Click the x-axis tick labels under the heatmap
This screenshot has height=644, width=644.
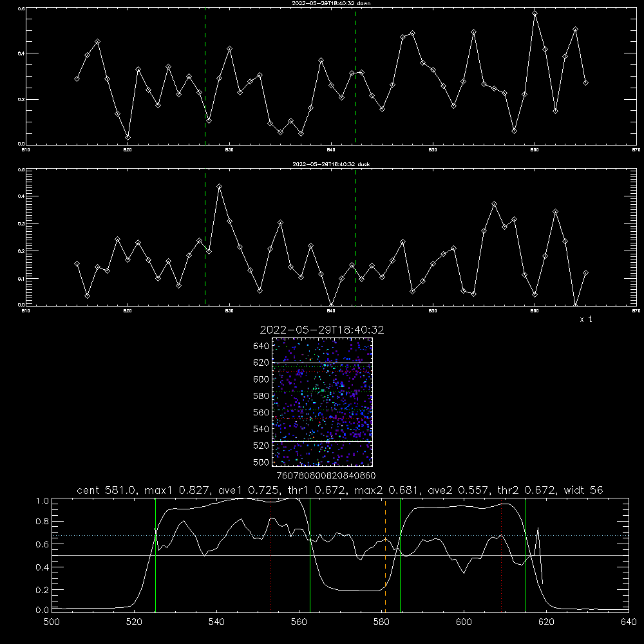(x=326, y=476)
